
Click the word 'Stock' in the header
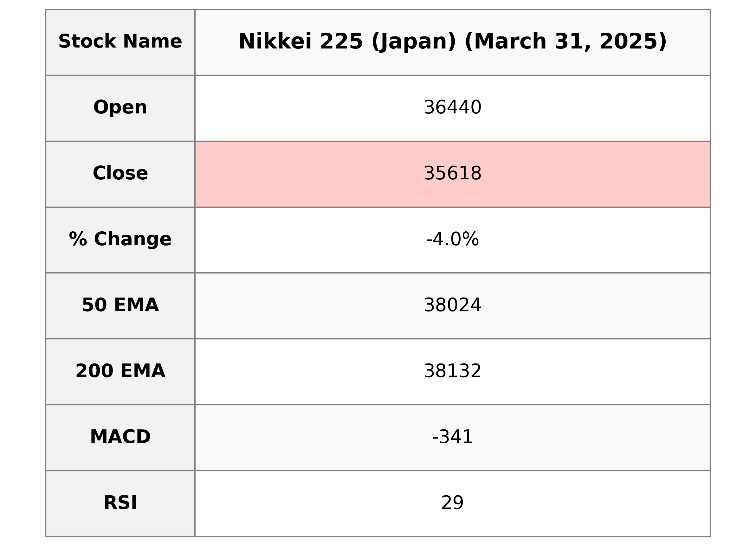(87, 42)
